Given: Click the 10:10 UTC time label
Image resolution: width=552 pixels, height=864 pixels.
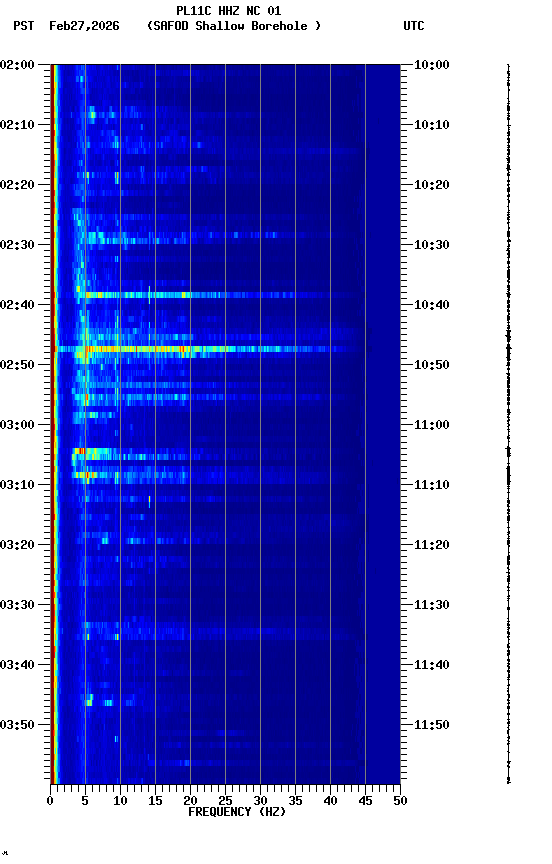Looking at the screenshot, I should [x=432, y=125].
